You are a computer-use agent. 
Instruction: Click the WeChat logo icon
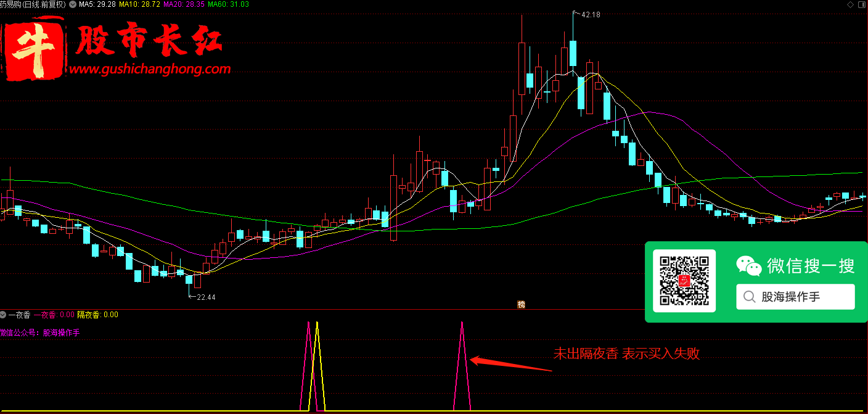click(750, 265)
